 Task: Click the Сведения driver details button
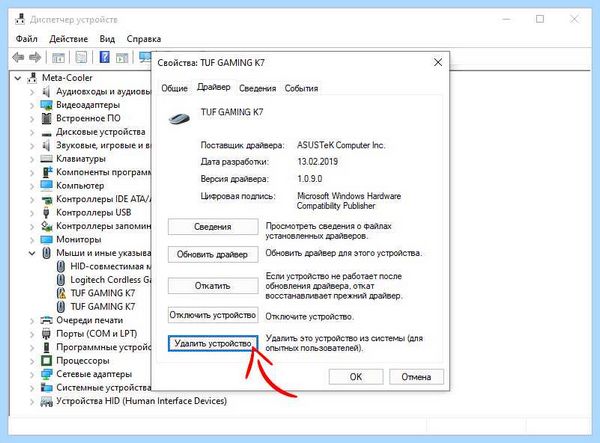pyautogui.click(x=213, y=226)
